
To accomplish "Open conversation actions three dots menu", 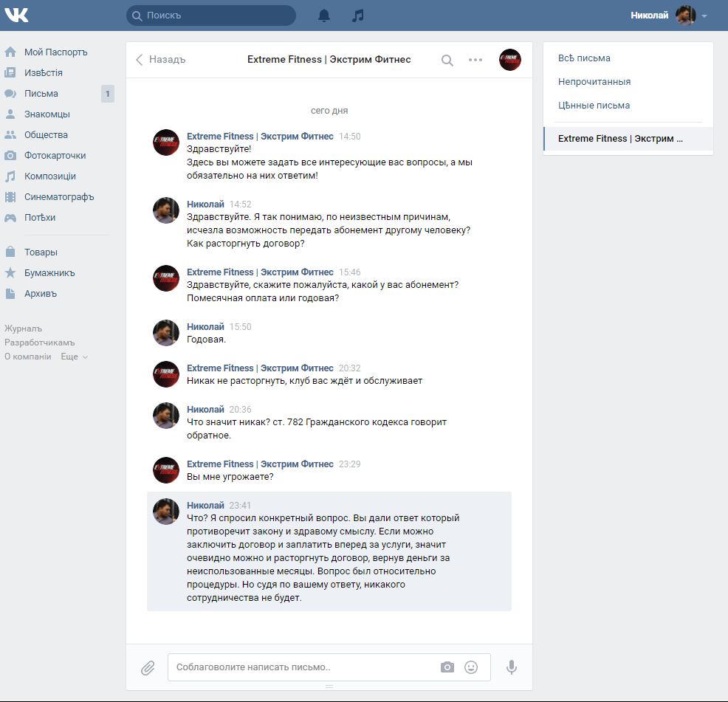I will coord(475,60).
